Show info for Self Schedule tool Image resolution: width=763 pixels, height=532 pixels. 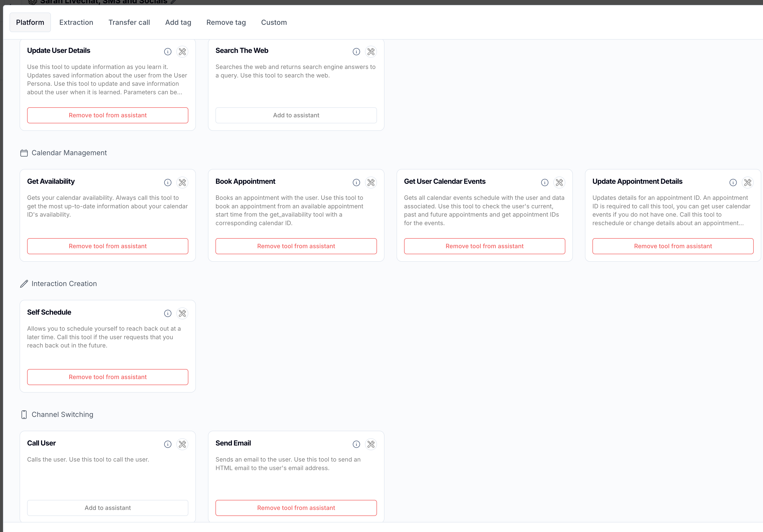pyautogui.click(x=168, y=313)
